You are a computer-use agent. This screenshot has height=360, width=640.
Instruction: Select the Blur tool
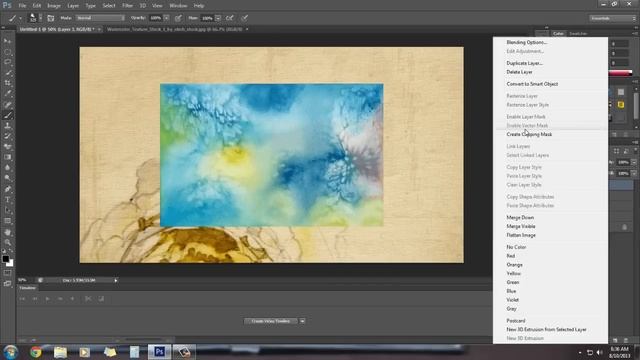tap(7, 168)
